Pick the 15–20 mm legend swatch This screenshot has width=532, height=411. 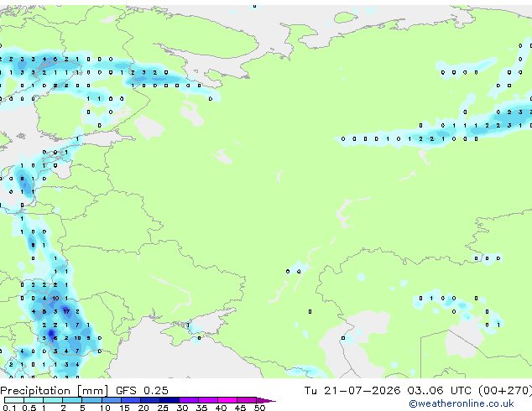[130, 400]
